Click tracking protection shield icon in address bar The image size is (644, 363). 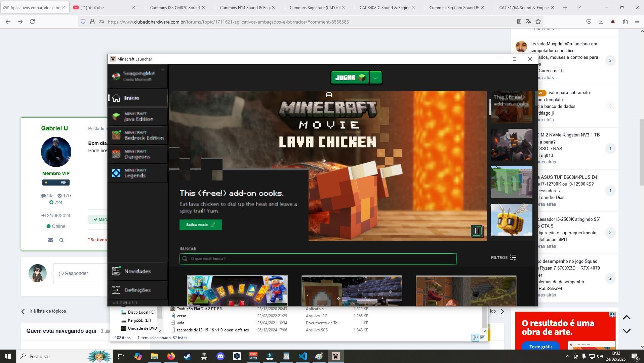tap(83, 22)
